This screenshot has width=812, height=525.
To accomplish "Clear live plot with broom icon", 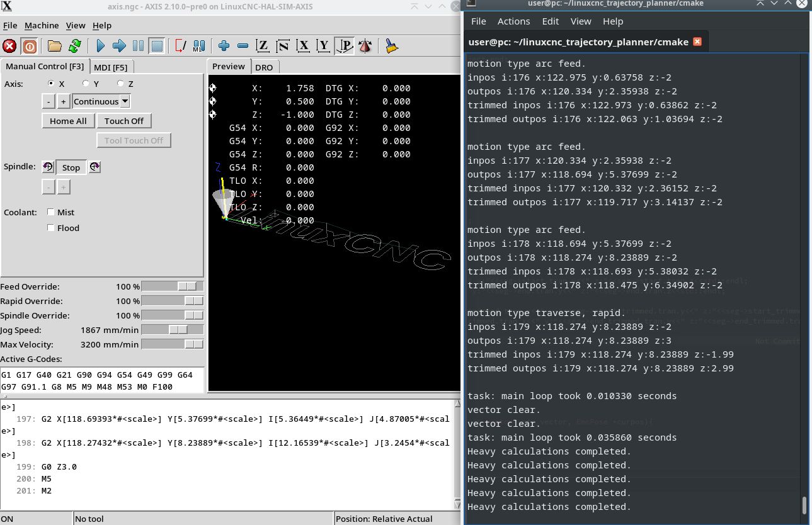I will click(x=391, y=46).
